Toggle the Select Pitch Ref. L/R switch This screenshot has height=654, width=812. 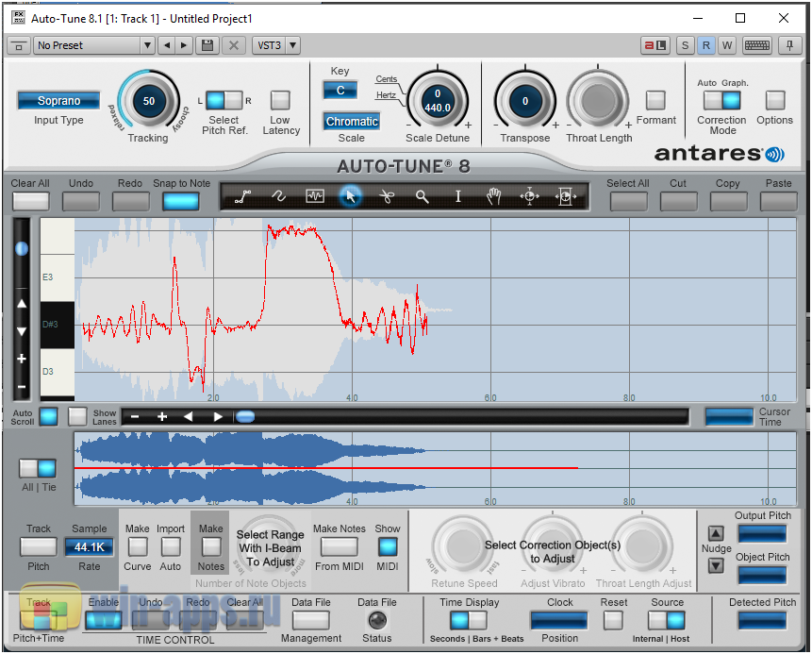pyautogui.click(x=224, y=101)
